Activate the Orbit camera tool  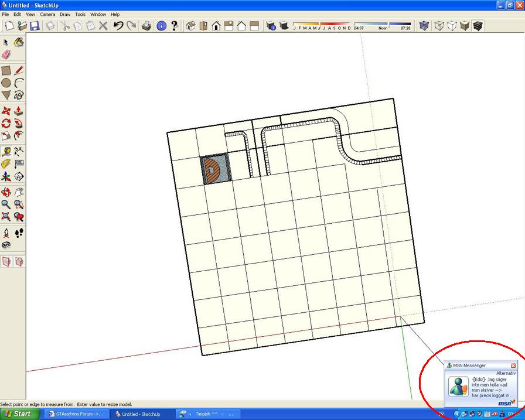[x=6, y=192]
